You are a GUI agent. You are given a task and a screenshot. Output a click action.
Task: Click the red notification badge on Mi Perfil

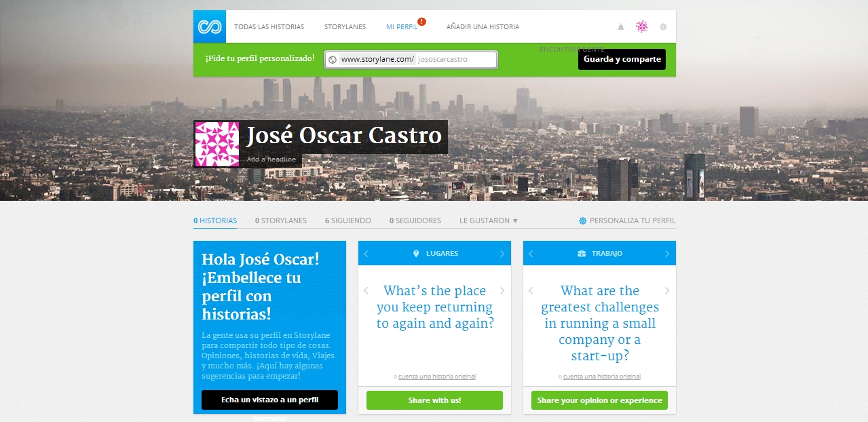(x=421, y=22)
